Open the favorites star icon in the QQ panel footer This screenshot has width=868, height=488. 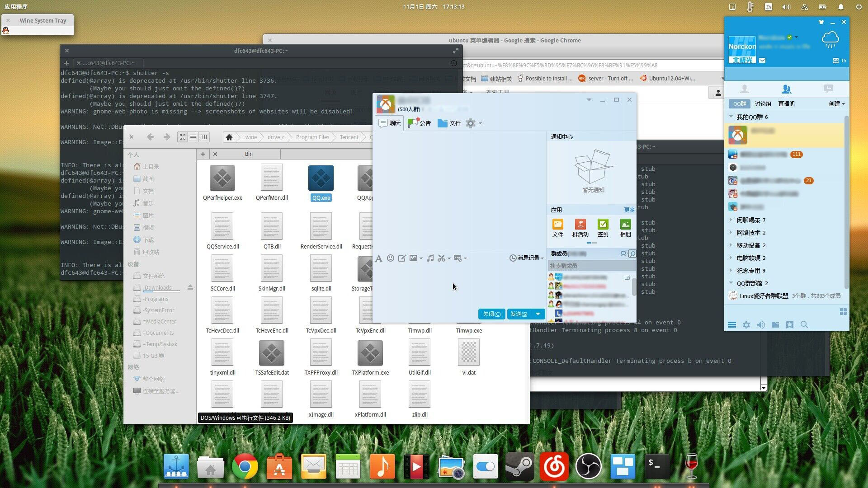coord(790,325)
